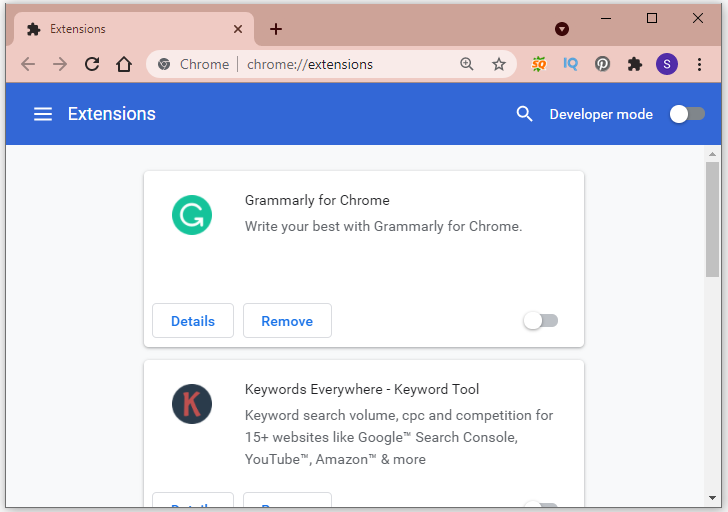The width and height of the screenshot is (728, 512).
Task: Open the Extensions puzzle piece menu
Action: (x=634, y=64)
